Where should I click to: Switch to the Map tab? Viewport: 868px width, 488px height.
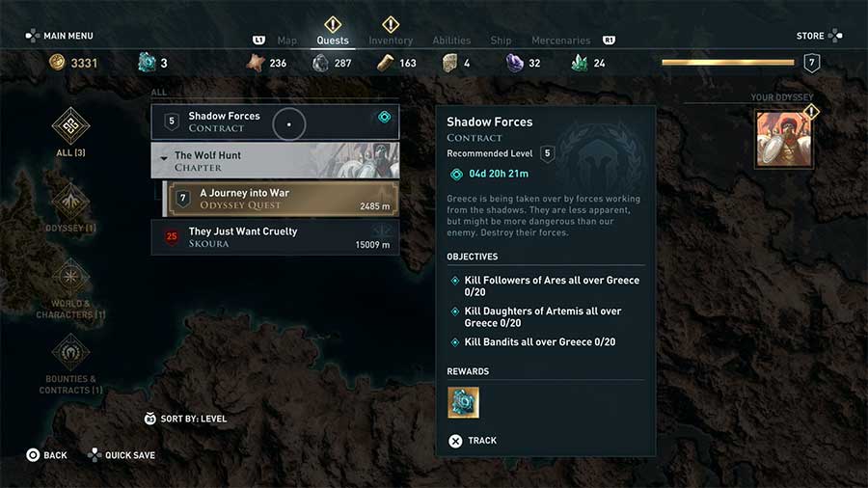pyautogui.click(x=286, y=41)
